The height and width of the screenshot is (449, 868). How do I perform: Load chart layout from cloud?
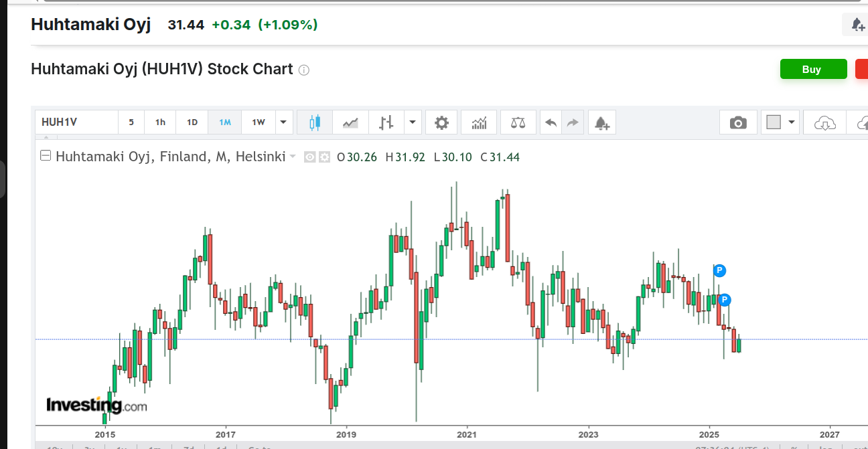click(824, 122)
